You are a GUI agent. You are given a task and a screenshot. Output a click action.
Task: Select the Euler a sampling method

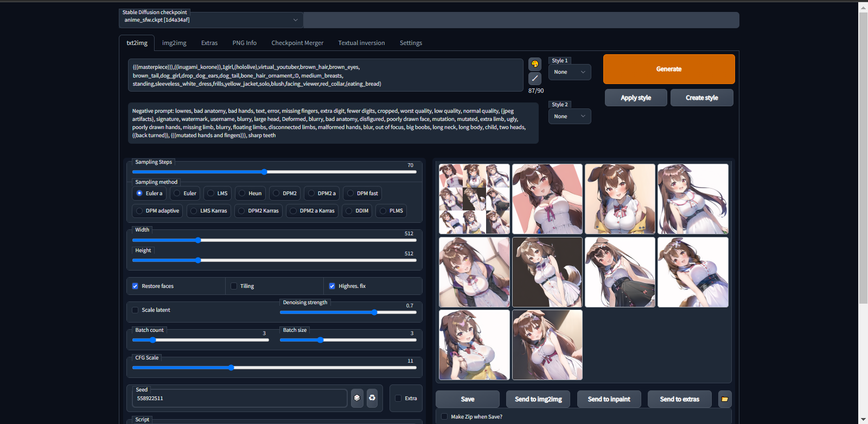click(x=149, y=193)
